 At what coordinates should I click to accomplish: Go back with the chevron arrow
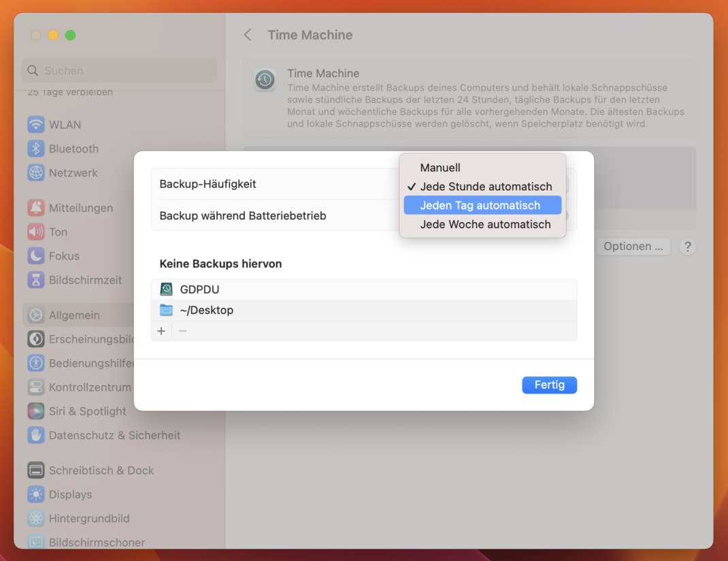tap(248, 35)
